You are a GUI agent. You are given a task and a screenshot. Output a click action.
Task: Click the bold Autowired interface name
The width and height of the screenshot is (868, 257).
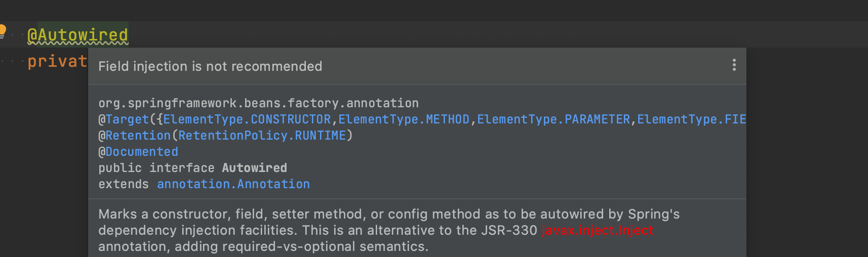click(x=254, y=168)
